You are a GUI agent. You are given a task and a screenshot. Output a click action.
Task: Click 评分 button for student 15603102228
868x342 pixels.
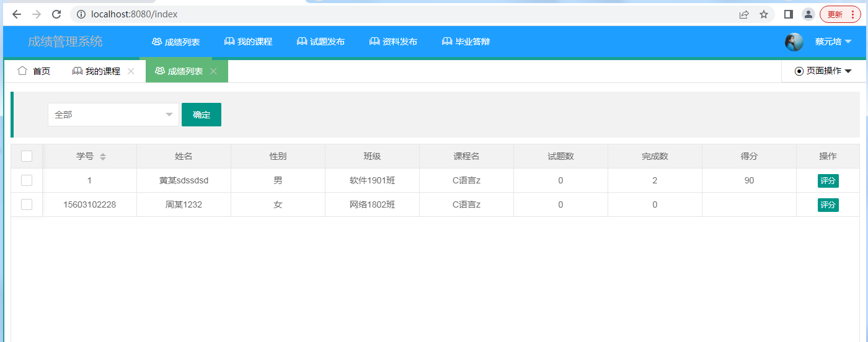coord(828,205)
